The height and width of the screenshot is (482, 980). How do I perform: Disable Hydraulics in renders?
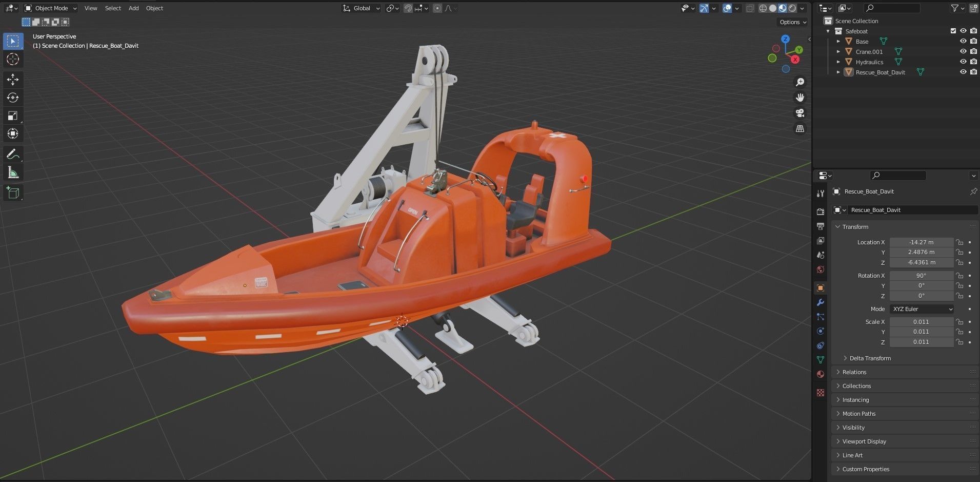point(973,62)
